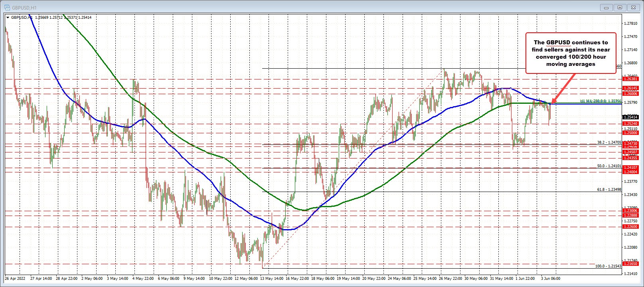Click the 1.27470 price scale value

(x=631, y=37)
